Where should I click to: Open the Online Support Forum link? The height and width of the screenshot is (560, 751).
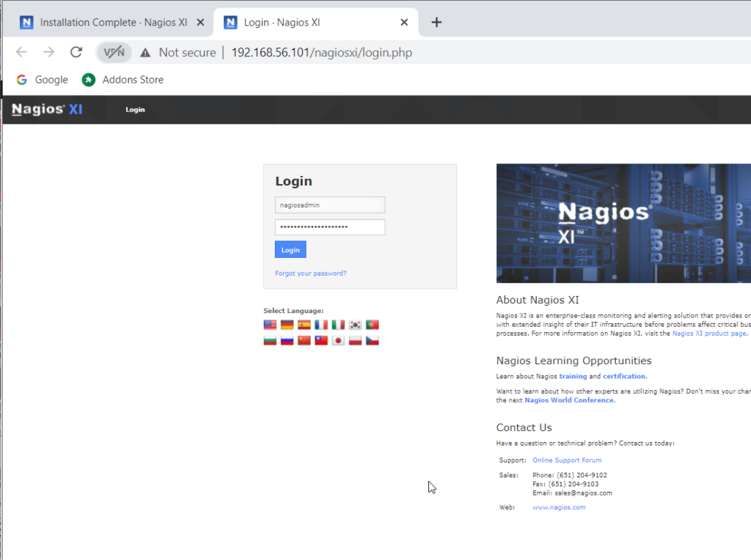point(567,460)
